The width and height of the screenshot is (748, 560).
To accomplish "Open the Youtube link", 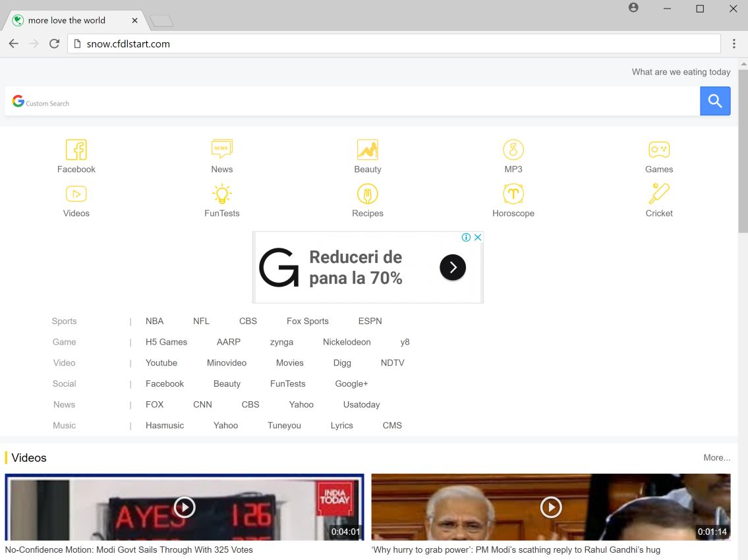I will [x=161, y=363].
